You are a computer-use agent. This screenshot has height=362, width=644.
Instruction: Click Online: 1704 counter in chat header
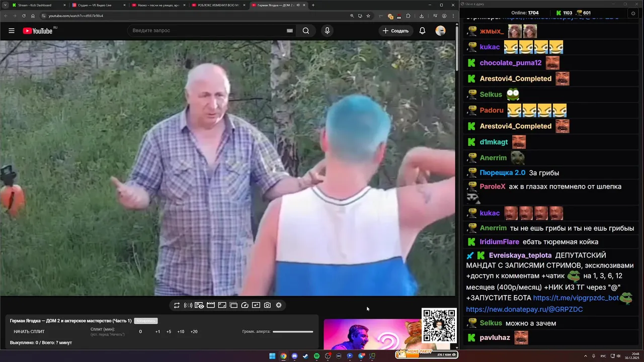(525, 13)
